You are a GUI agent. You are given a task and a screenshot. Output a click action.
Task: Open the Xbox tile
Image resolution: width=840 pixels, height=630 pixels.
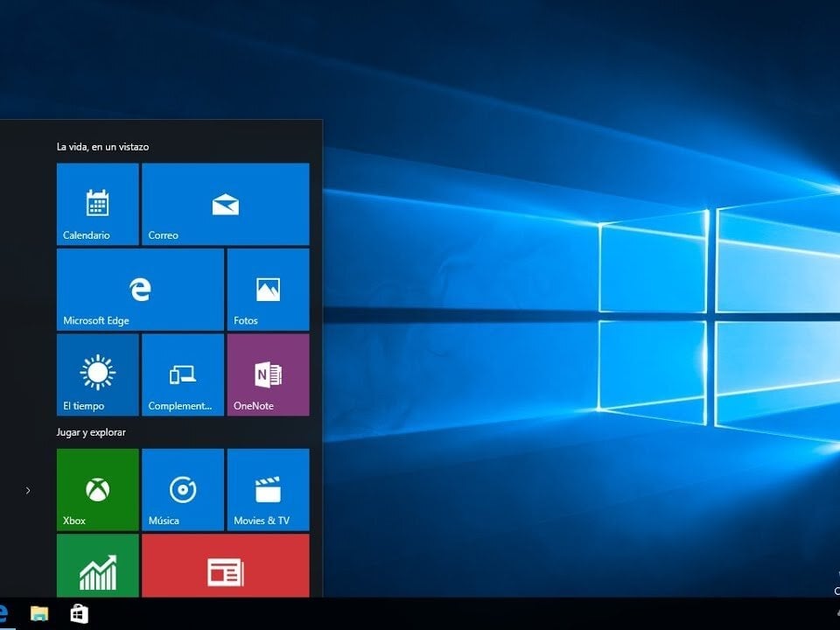click(97, 489)
